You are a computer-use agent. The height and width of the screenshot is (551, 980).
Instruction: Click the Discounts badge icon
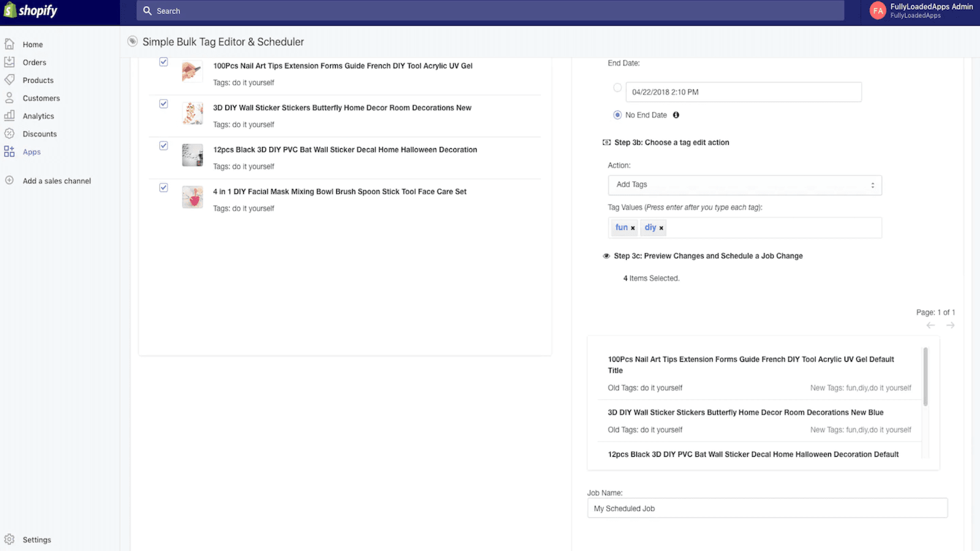pyautogui.click(x=9, y=133)
